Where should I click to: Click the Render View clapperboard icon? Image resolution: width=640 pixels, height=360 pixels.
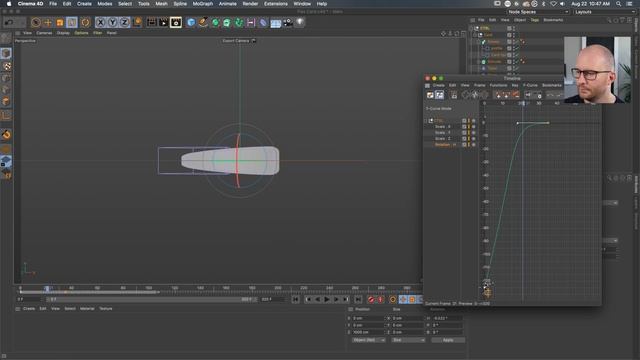(x=151, y=22)
